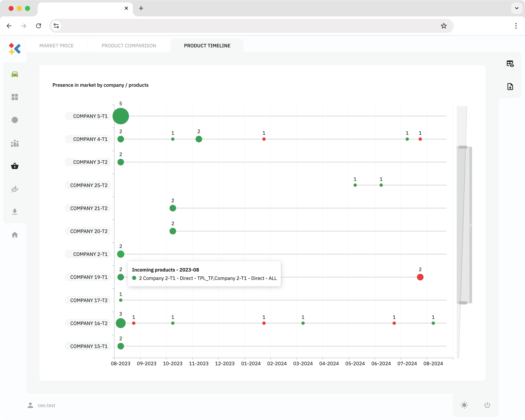Reload the page
The image size is (525, 420).
click(39, 26)
